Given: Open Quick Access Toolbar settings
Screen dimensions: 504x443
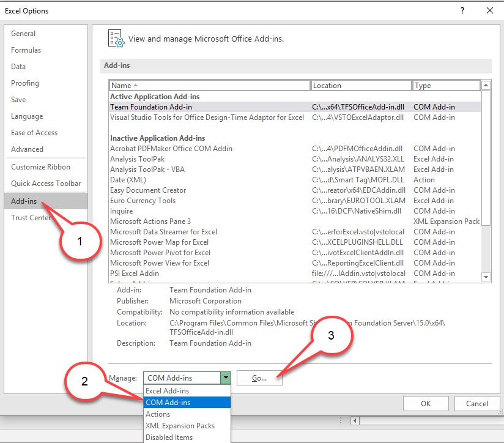Looking at the screenshot, I should click(46, 184).
